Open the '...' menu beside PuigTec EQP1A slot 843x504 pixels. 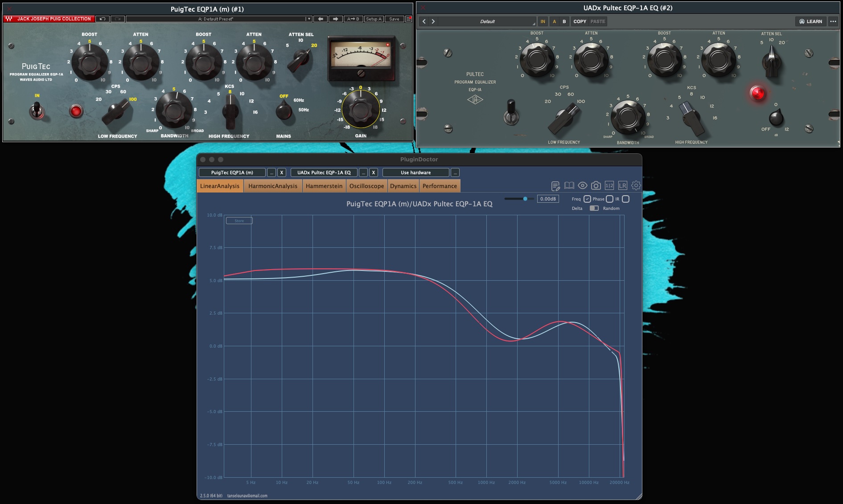tap(272, 172)
